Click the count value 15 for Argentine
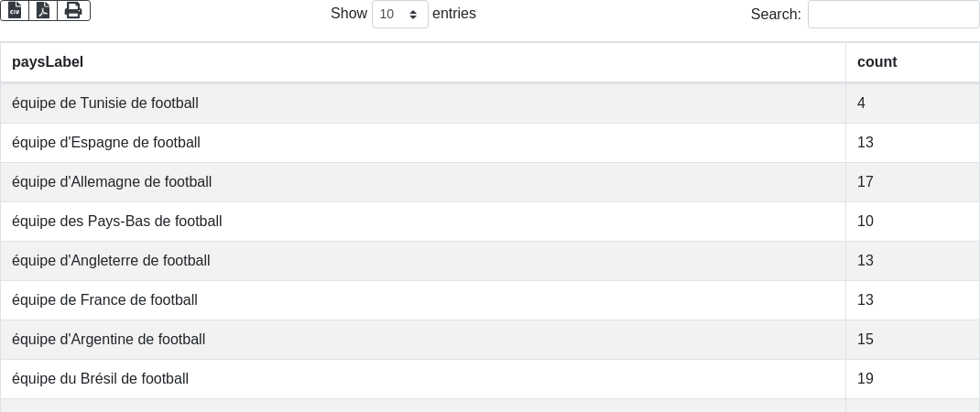 tap(866, 340)
